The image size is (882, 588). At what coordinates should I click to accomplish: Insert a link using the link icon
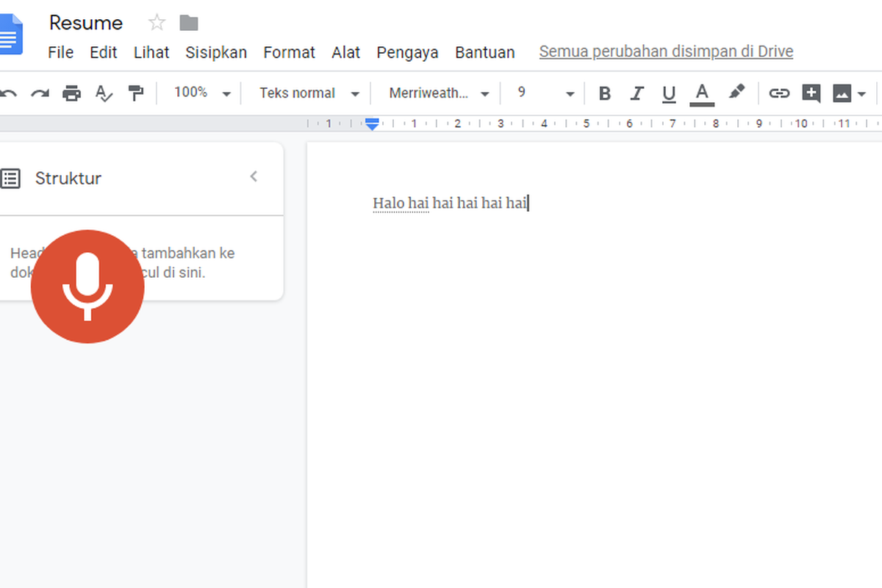pyautogui.click(x=779, y=93)
